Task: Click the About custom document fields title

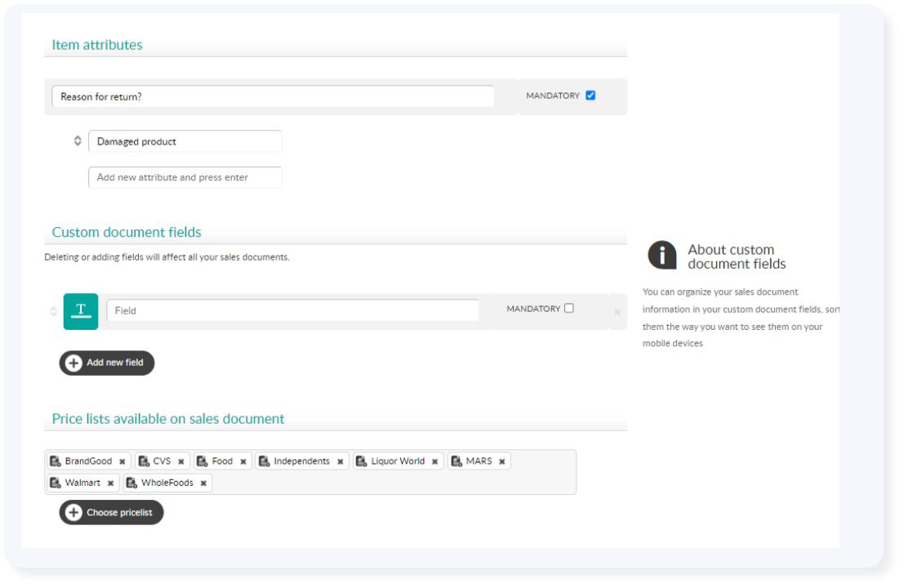Action: tap(737, 256)
